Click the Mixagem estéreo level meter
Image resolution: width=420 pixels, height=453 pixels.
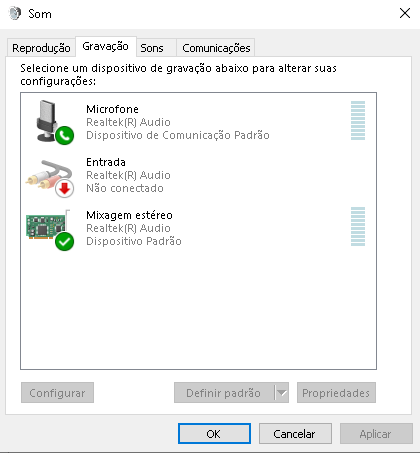point(358,226)
